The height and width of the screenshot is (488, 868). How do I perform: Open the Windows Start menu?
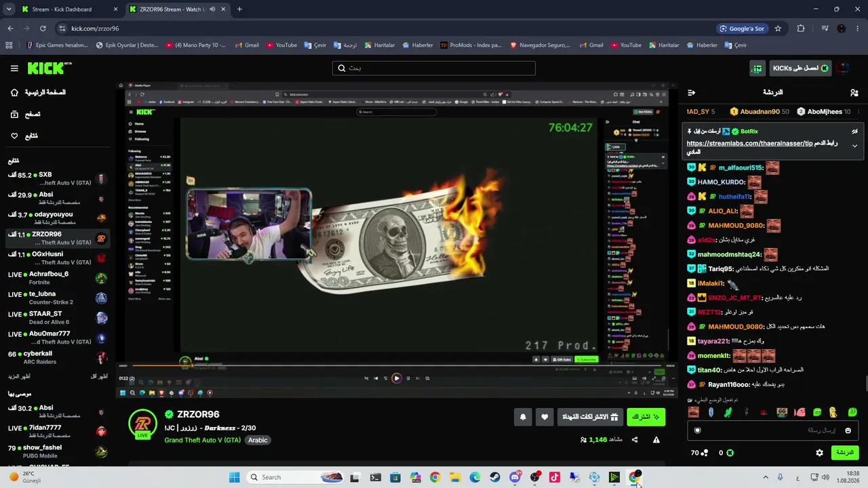coord(234,477)
